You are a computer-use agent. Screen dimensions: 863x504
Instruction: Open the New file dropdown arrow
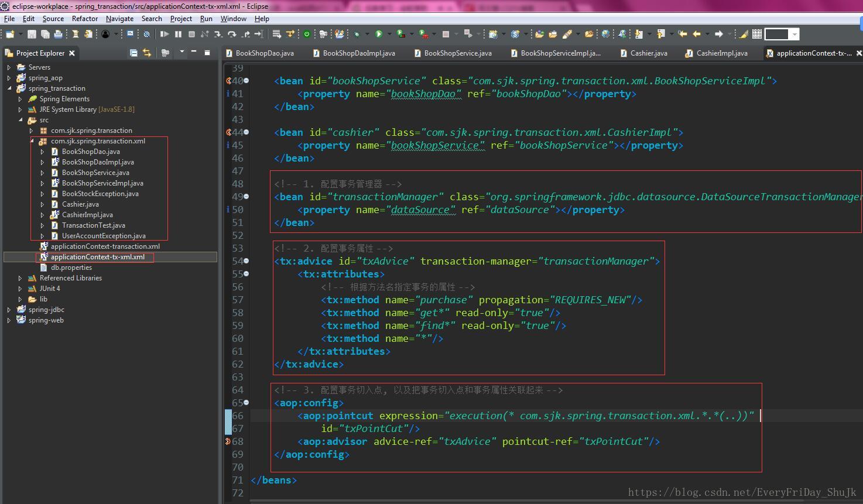coord(20,34)
